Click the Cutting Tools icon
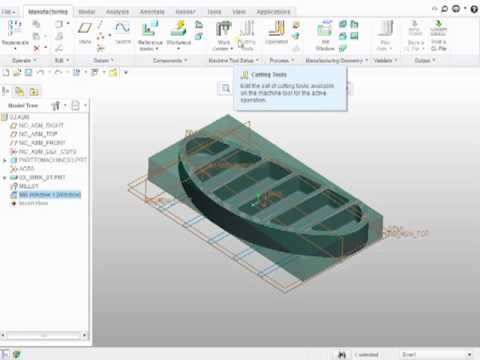Screen dimensions: 480x360 [x=247, y=29]
